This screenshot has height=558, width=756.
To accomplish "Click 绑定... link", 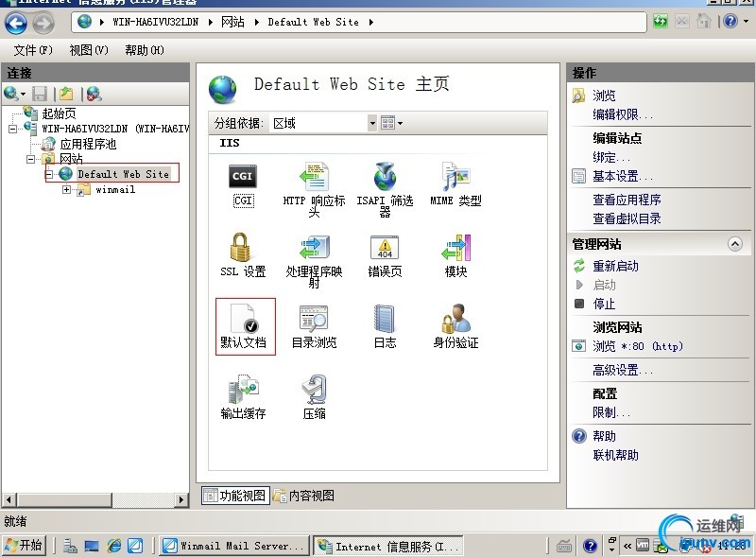I will pyautogui.click(x=611, y=157).
